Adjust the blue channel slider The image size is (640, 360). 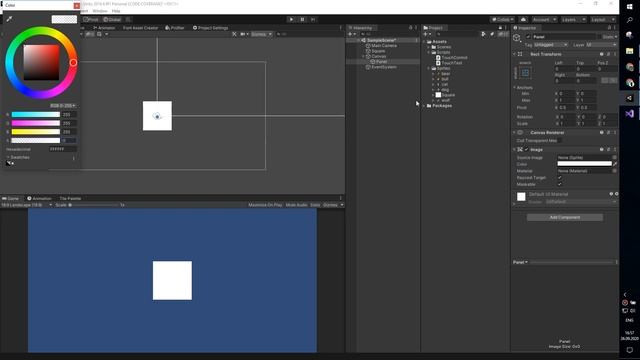(36, 132)
